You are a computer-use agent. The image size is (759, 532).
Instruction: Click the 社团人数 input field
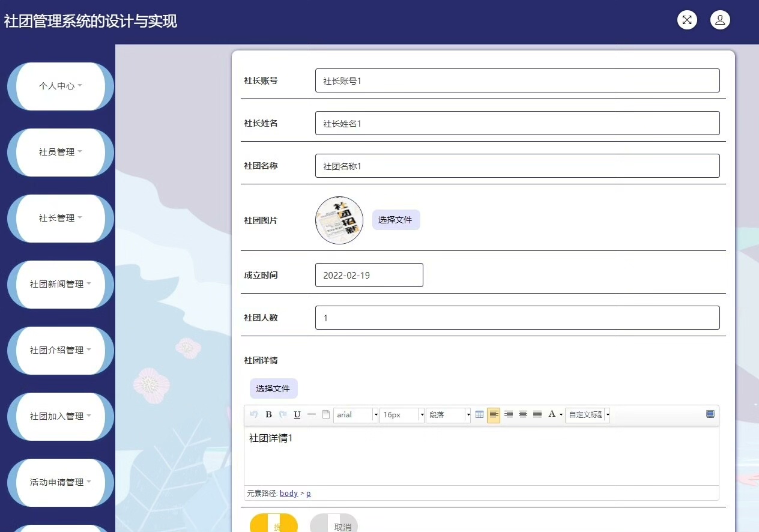[517, 318]
